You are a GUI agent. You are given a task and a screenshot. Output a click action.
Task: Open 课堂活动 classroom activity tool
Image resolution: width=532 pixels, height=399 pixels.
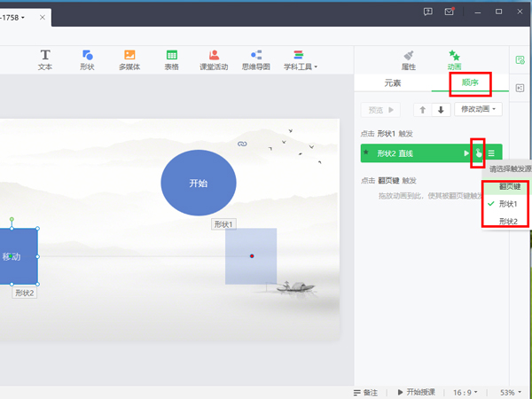click(x=214, y=59)
